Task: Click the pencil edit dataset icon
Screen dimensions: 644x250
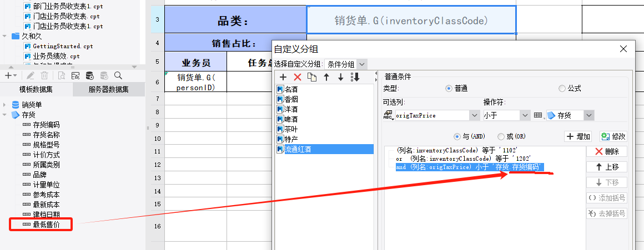Action: click(x=31, y=75)
